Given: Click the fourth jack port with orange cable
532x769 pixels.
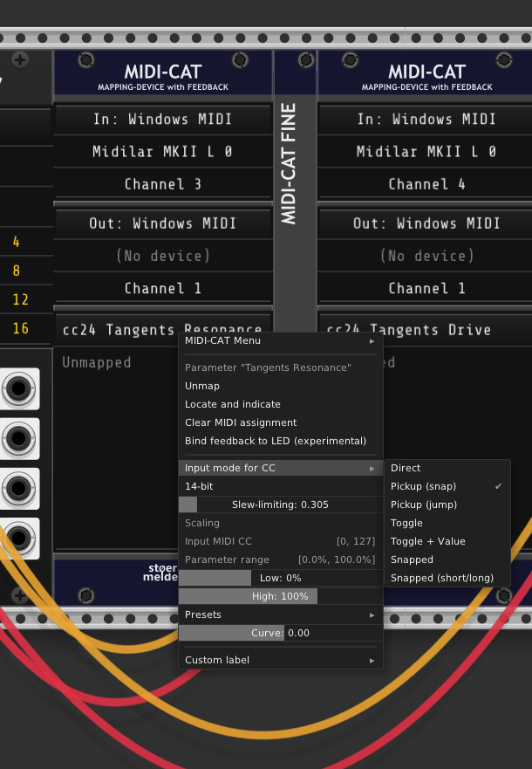Looking at the screenshot, I should pos(18,538).
